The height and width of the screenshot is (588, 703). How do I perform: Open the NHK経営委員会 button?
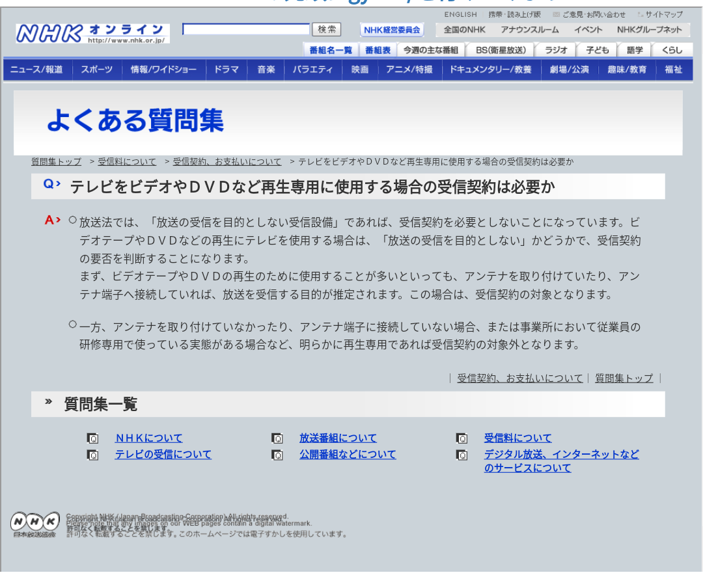(x=392, y=30)
